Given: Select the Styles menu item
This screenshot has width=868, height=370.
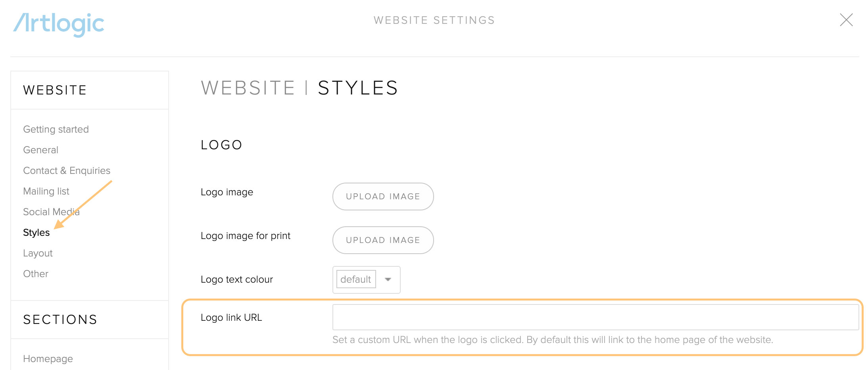Looking at the screenshot, I should [x=36, y=233].
